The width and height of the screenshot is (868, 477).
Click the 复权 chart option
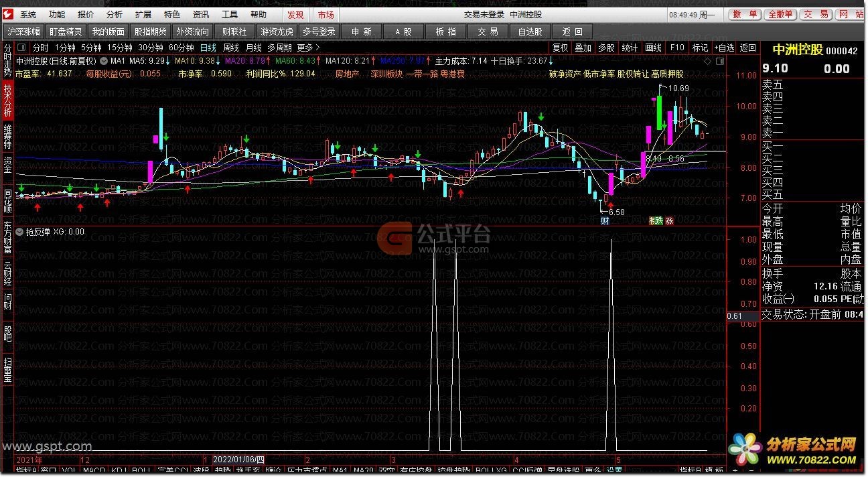560,48
